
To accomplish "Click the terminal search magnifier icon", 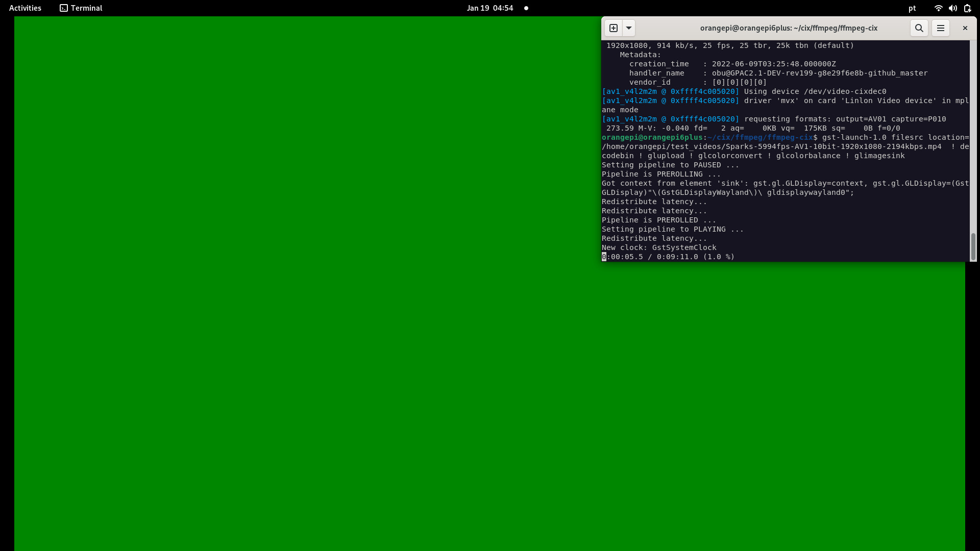I will click(919, 28).
